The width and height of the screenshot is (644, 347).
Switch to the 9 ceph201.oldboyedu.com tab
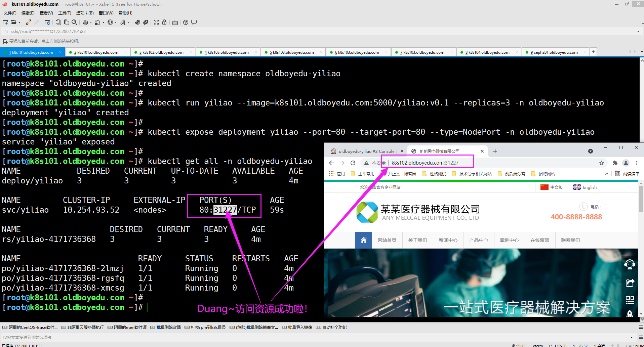(555, 52)
